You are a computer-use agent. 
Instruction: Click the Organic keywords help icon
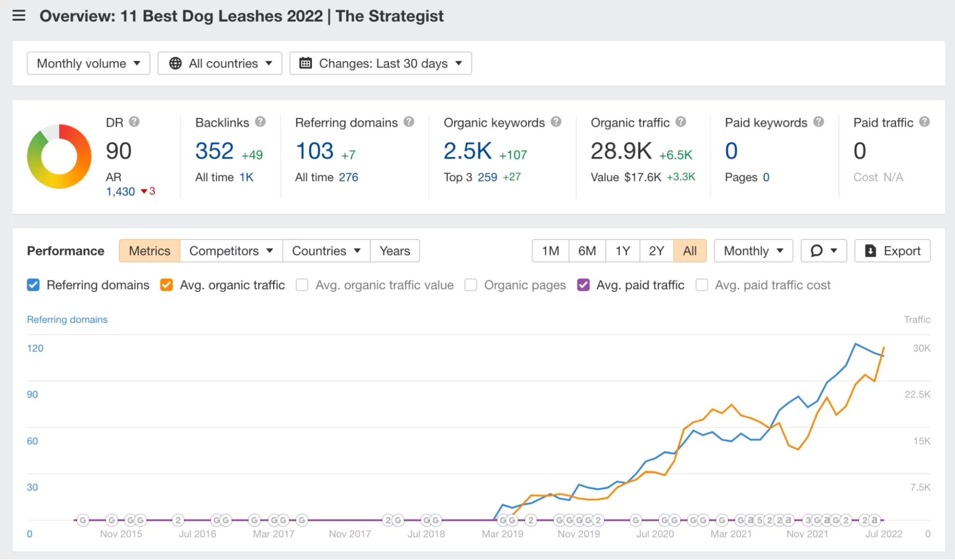556,122
